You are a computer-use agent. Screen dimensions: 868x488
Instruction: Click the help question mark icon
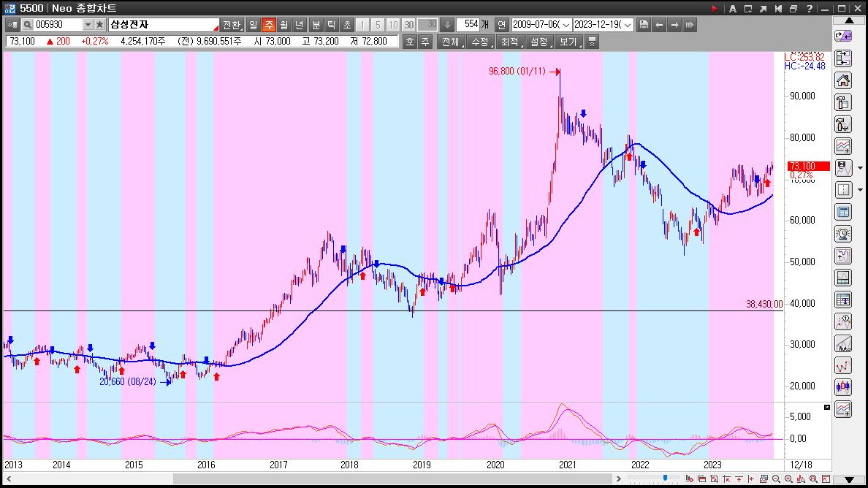[810, 8]
